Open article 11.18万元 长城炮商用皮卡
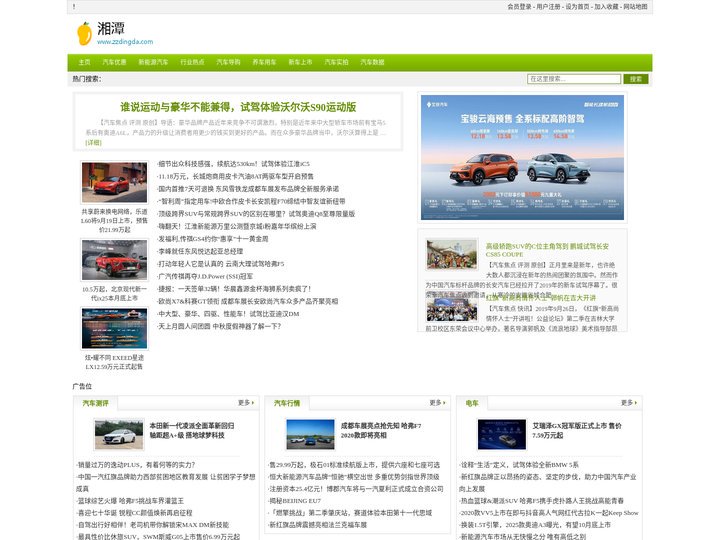The width and height of the screenshot is (720, 540). point(235,176)
